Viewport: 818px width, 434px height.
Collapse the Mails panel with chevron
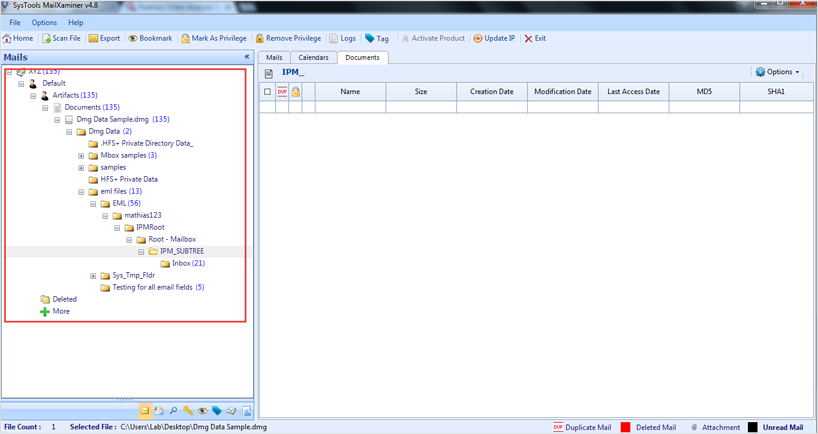[x=247, y=57]
